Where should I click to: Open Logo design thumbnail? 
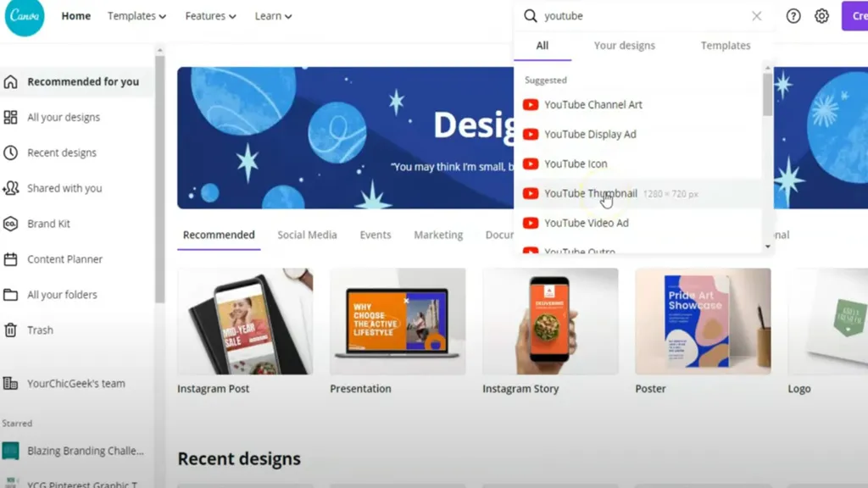click(828, 321)
